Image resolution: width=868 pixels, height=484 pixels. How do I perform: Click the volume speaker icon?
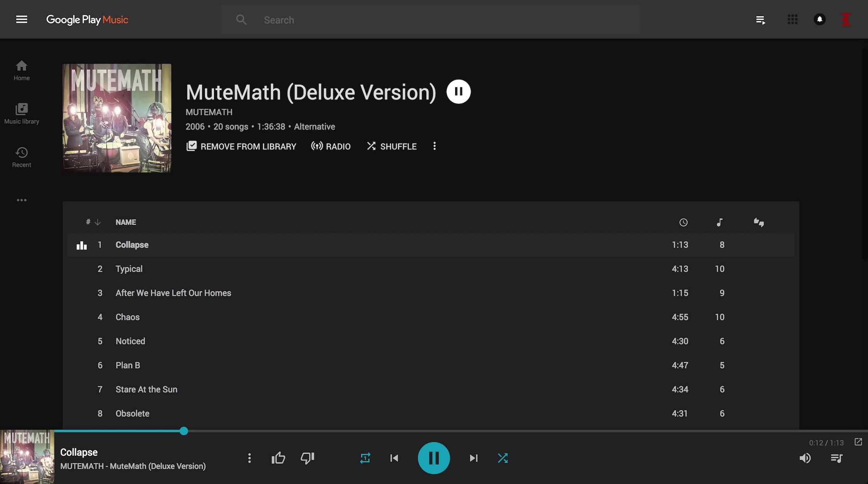point(805,458)
